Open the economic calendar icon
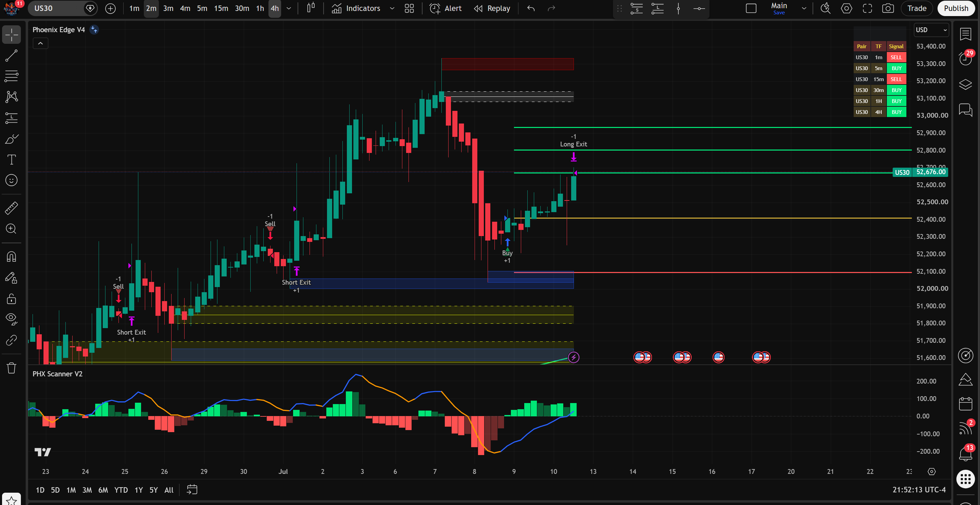Viewport: 980px width, 505px height. [x=966, y=403]
